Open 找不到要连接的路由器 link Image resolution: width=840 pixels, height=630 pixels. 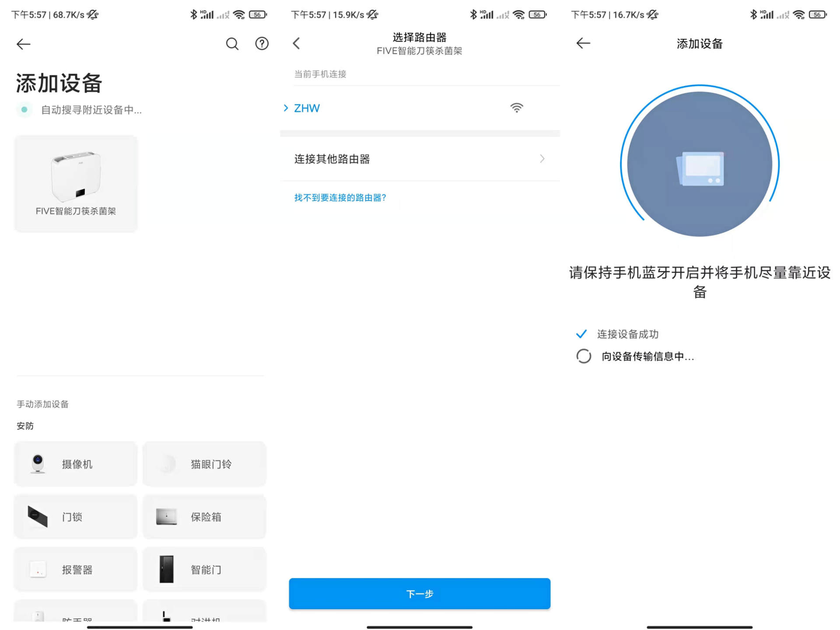tap(339, 198)
